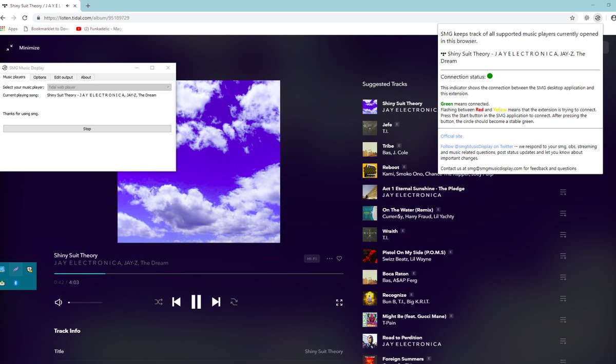Image resolution: width=616 pixels, height=364 pixels.
Task: Add Recognize to the queue
Action: [563, 299]
